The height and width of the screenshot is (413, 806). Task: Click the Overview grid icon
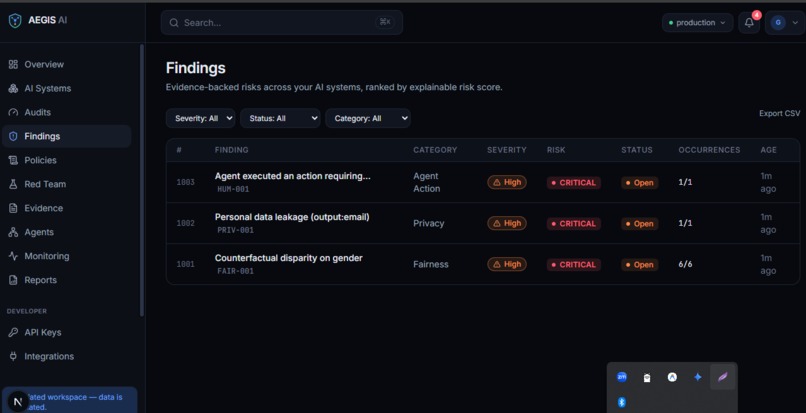(x=13, y=64)
